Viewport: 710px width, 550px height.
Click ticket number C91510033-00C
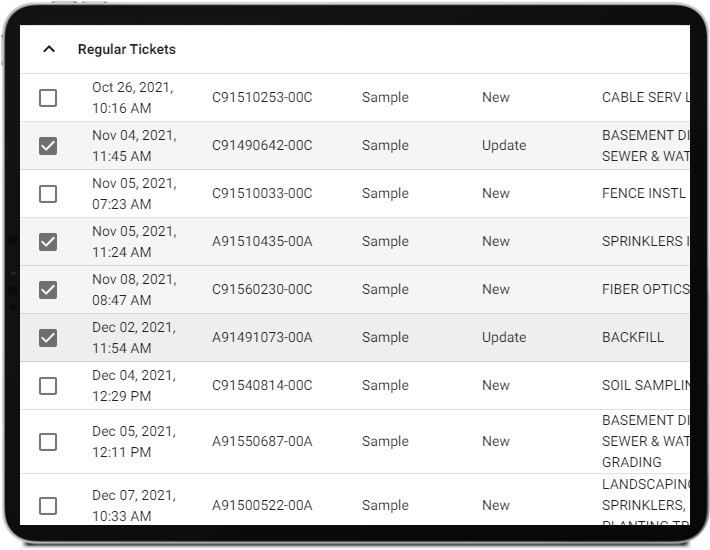pos(262,193)
